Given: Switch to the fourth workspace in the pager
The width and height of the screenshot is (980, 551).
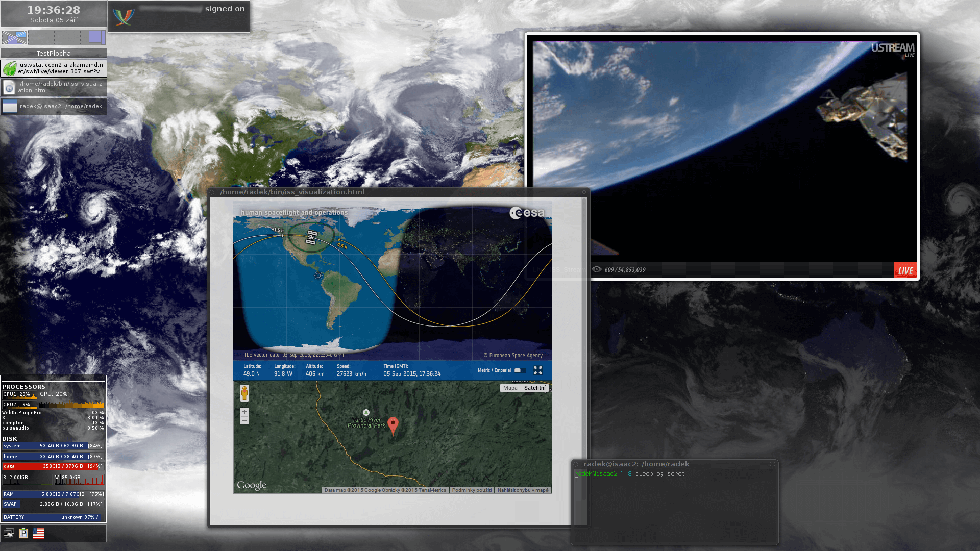Looking at the screenshot, I should pos(92,37).
